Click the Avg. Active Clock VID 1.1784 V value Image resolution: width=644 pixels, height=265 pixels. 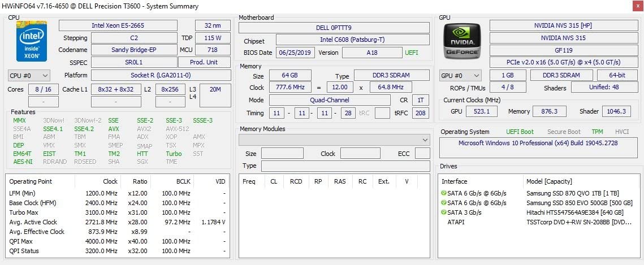pos(213,222)
